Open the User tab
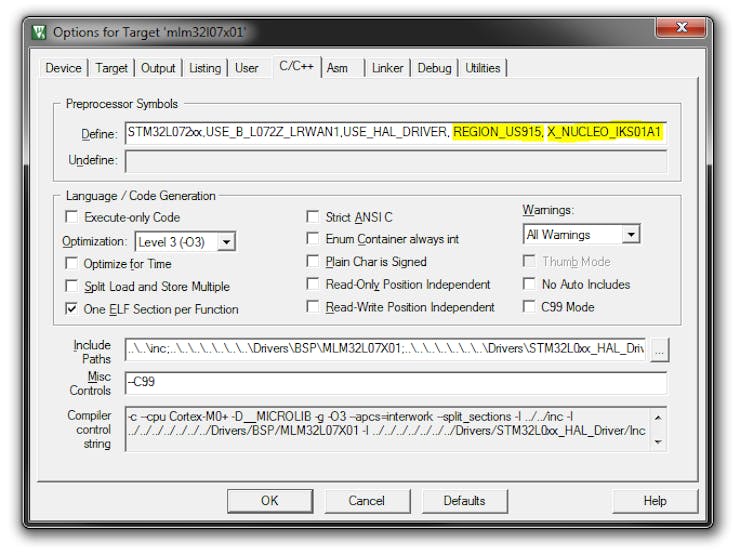This screenshot has height=555, width=739. pyautogui.click(x=246, y=68)
